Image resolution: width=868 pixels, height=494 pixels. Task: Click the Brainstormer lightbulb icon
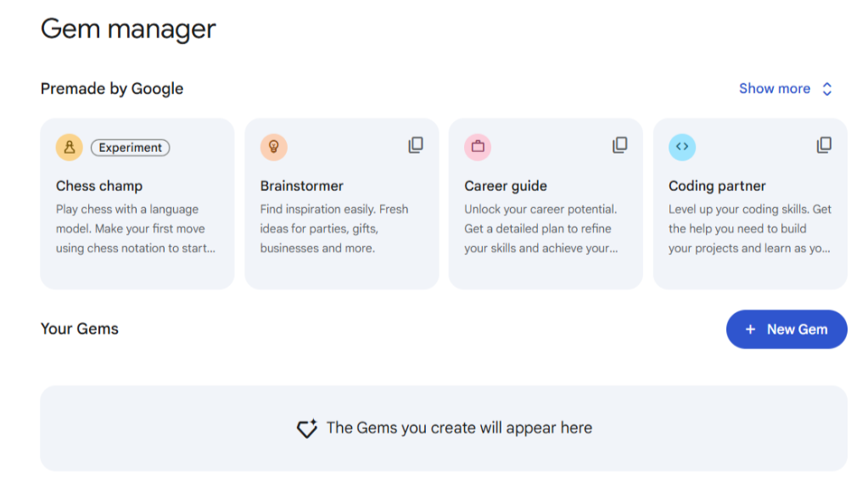click(x=274, y=147)
